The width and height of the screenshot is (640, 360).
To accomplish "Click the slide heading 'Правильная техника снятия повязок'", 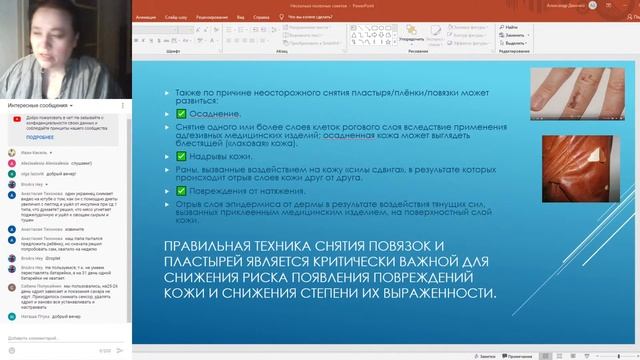I will [x=330, y=269].
